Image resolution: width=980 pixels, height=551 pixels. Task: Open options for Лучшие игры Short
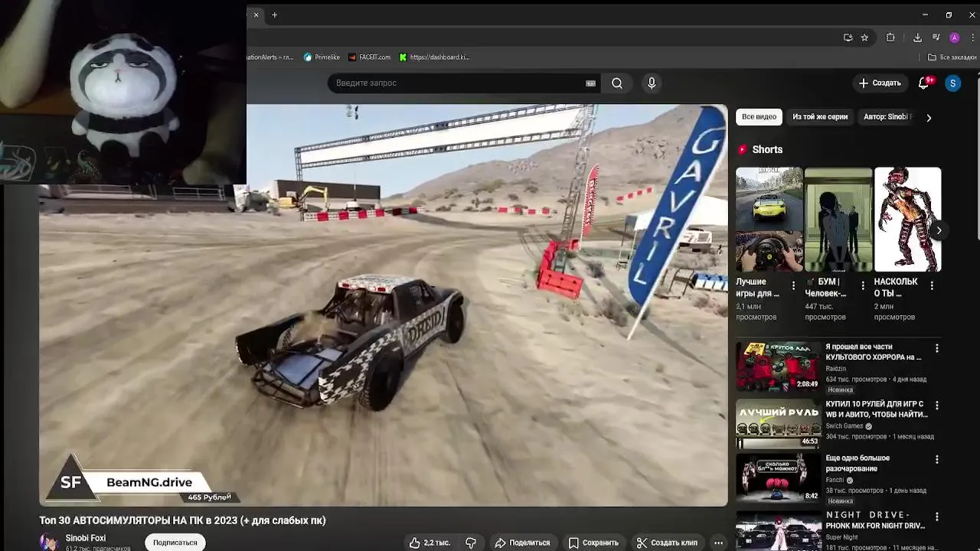click(793, 285)
